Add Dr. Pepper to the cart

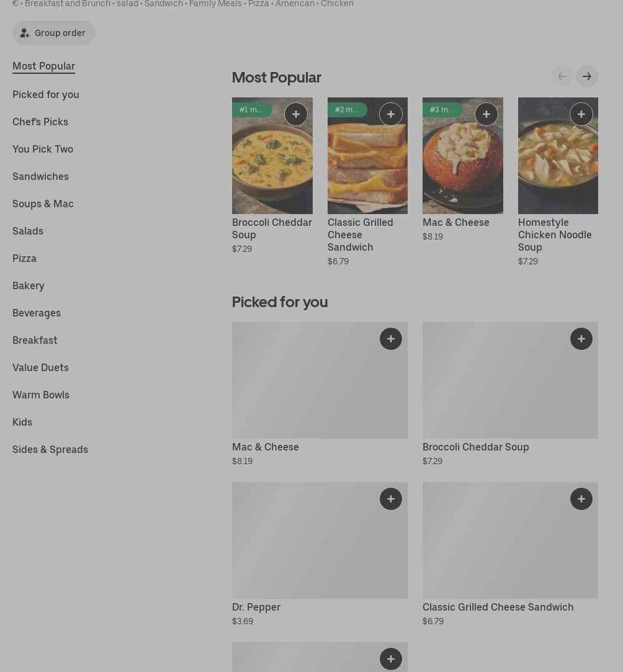pyautogui.click(x=391, y=499)
